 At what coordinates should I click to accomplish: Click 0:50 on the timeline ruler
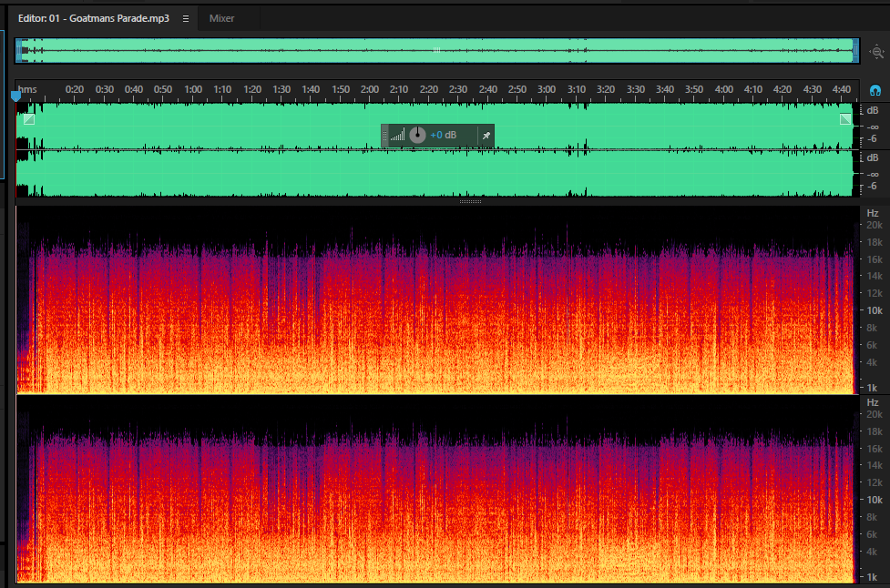click(x=163, y=89)
